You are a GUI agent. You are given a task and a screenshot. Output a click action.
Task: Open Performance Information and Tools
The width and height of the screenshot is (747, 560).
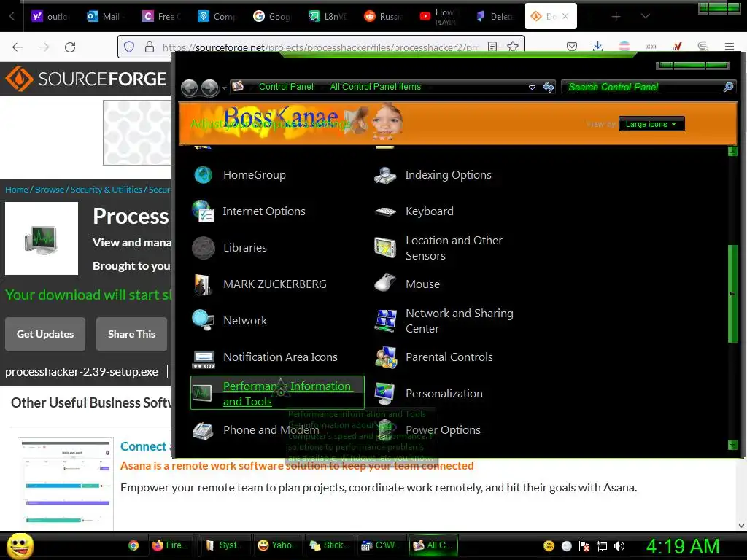click(277, 393)
